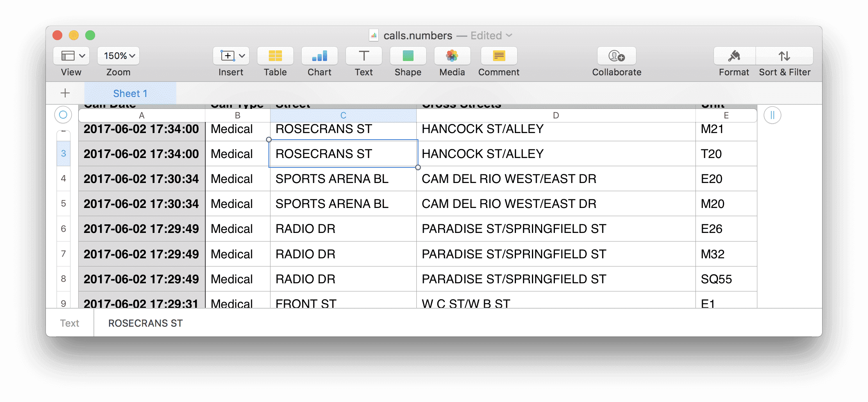868x402 pixels.
Task: Click the Table toolbar icon
Action: click(275, 56)
